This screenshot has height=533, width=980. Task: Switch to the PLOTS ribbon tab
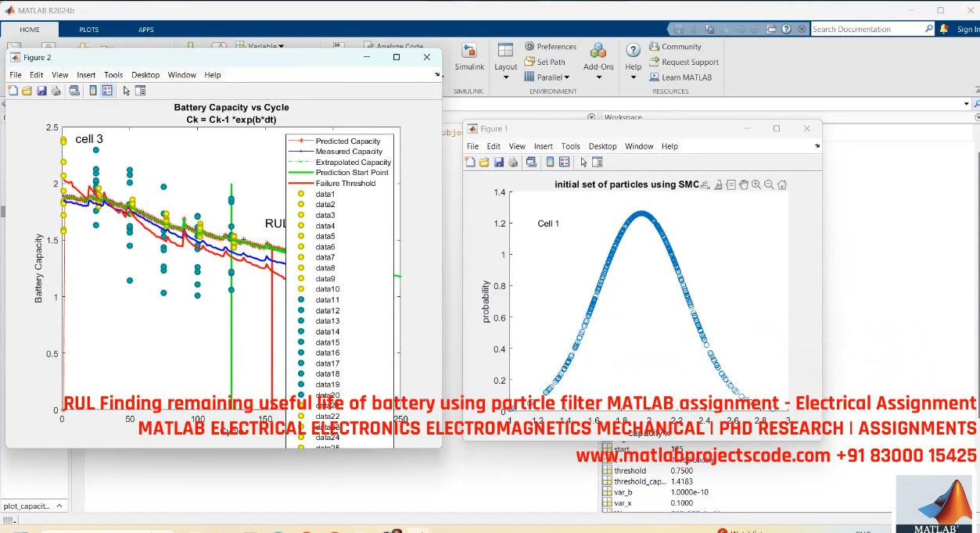point(89,30)
